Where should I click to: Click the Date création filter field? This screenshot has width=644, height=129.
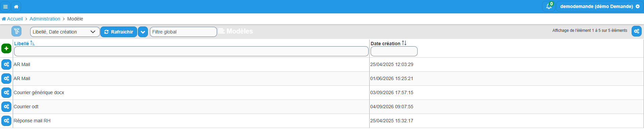(394, 51)
